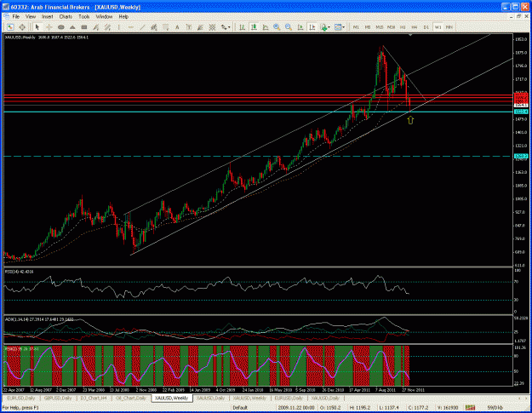
Task: Open the View menu
Action: [31, 17]
